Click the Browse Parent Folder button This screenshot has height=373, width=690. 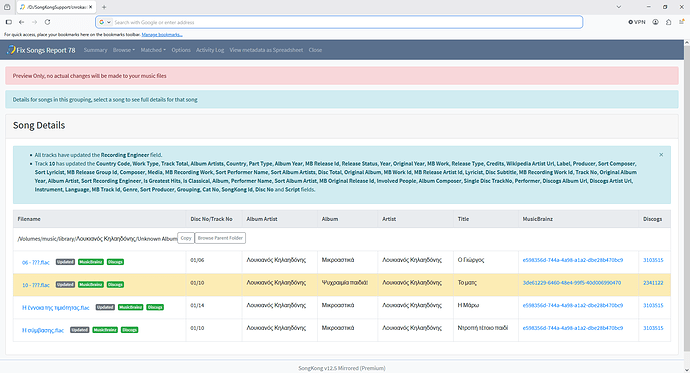[220, 238]
